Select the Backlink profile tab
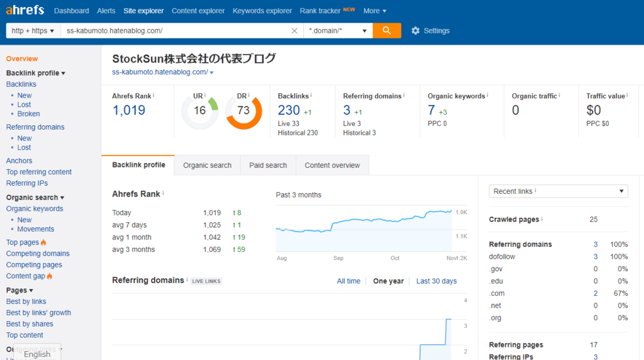Image resolution: width=644 pixels, height=360 pixels. (138, 165)
